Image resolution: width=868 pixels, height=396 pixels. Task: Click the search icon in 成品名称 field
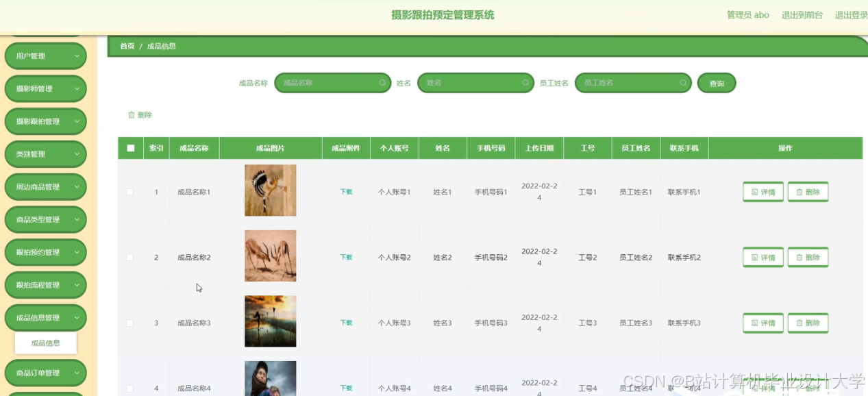click(383, 83)
